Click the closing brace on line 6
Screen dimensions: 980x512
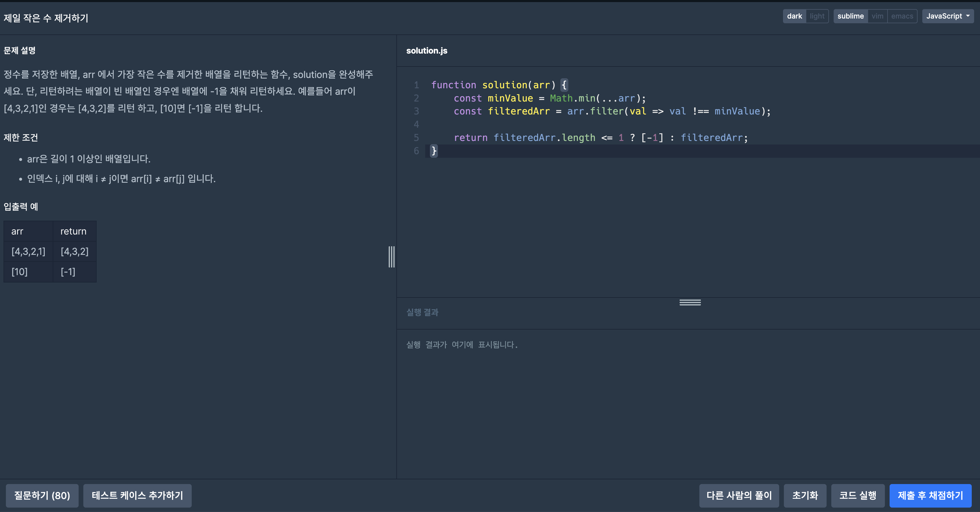(x=434, y=151)
